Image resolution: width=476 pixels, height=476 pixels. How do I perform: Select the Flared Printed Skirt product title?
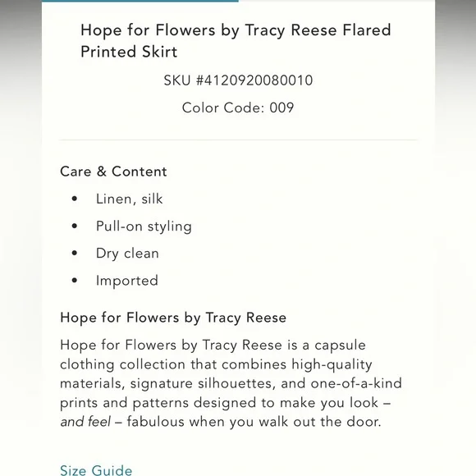[x=236, y=41]
